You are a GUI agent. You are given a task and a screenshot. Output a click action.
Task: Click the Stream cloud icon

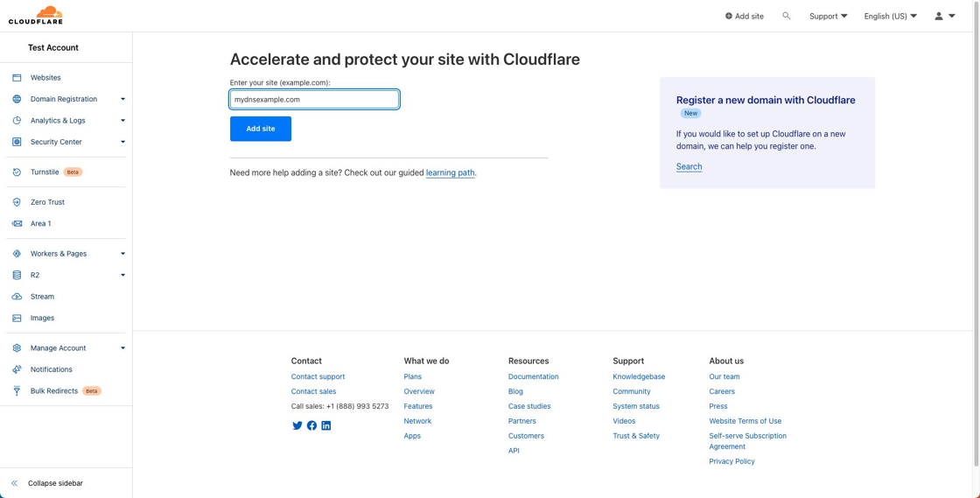point(17,297)
